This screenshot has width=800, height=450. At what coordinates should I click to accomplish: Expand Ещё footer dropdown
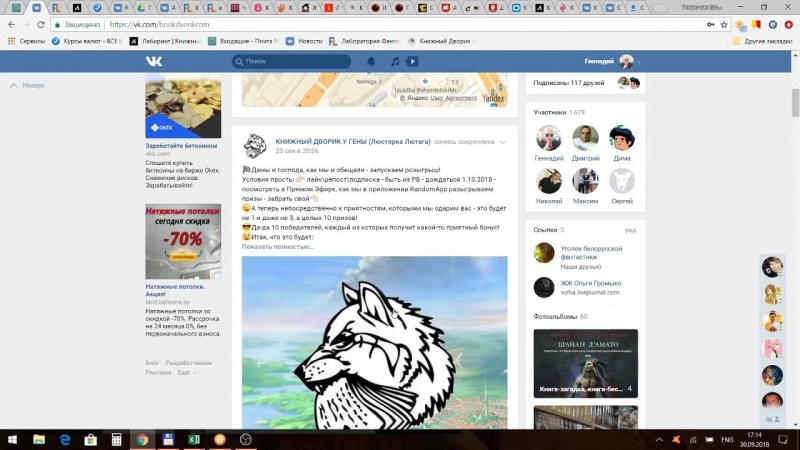(186, 372)
